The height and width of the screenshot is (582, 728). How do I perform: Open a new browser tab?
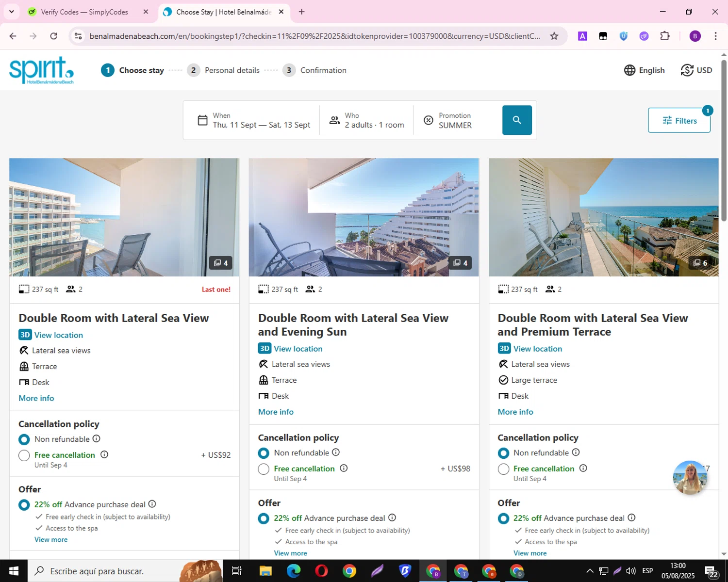click(301, 12)
